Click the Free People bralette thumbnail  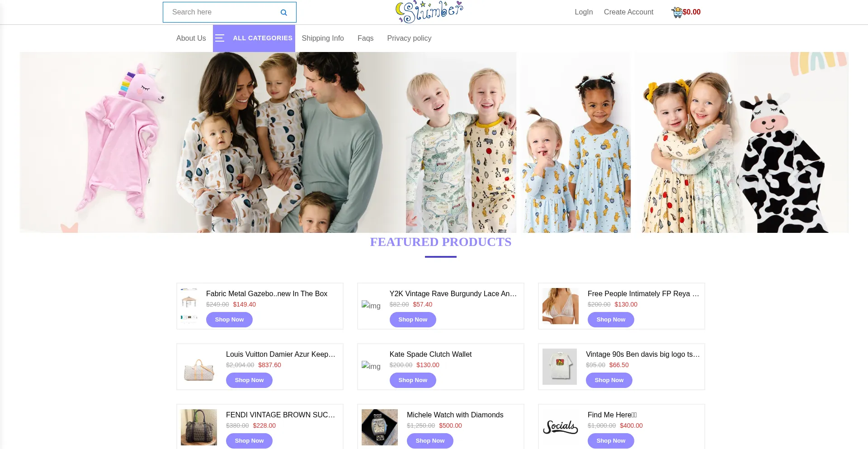(561, 306)
